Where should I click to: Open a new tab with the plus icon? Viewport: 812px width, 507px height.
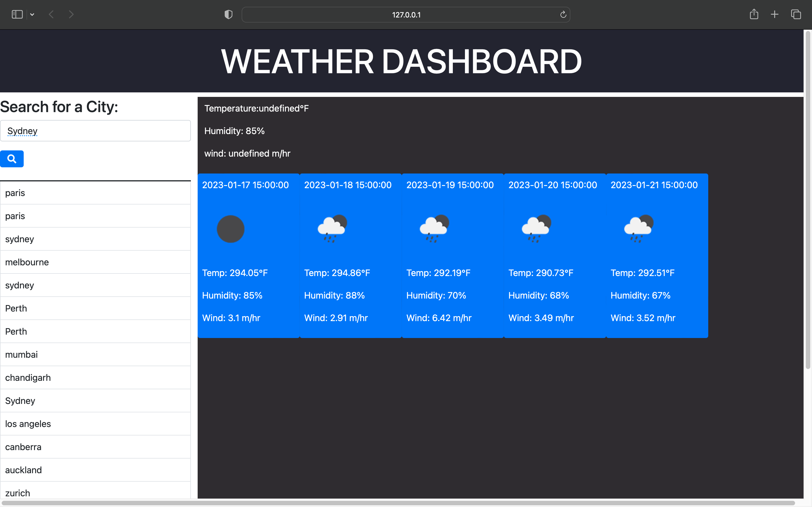click(775, 14)
